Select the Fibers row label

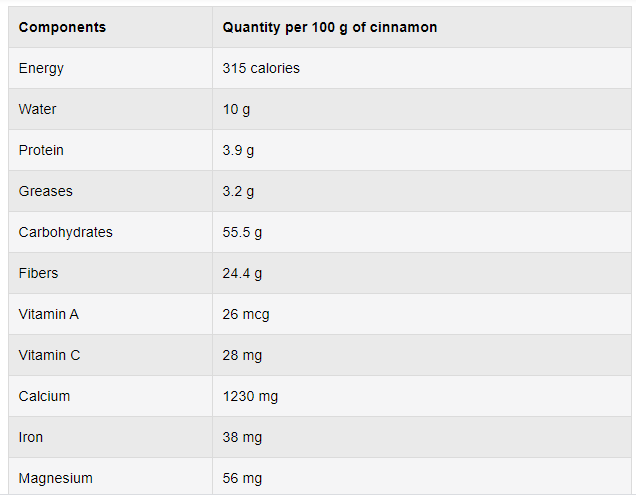click(38, 273)
